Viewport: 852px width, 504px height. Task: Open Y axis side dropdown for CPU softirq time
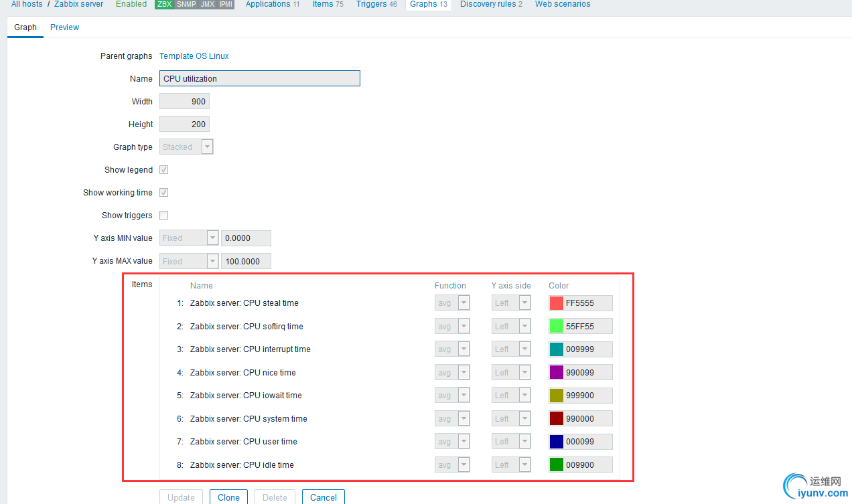[511, 327]
